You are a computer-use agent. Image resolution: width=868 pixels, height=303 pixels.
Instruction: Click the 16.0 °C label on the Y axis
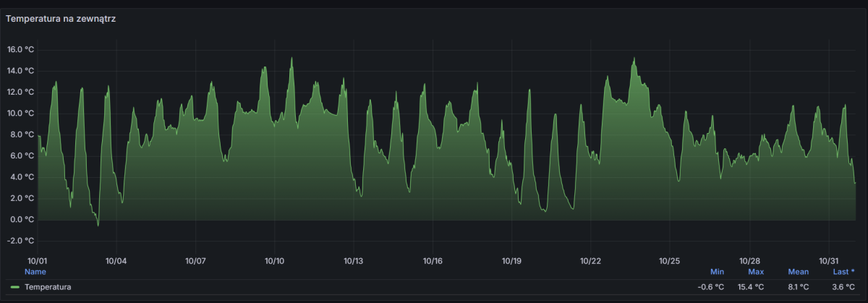pyautogui.click(x=20, y=50)
